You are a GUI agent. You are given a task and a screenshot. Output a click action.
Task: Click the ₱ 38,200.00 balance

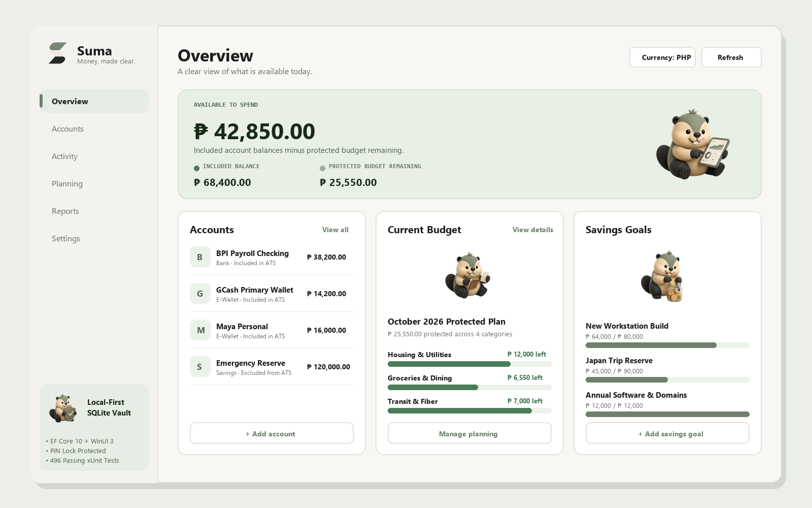coord(326,257)
